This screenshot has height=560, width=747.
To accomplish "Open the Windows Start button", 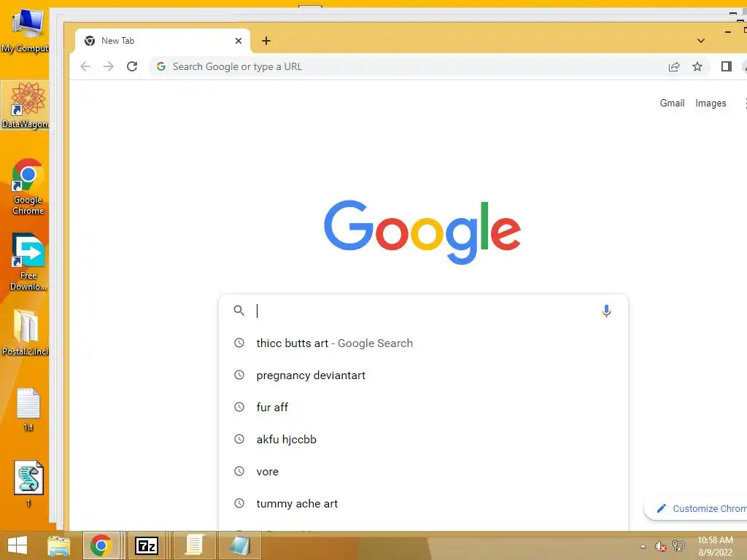I will [18, 545].
